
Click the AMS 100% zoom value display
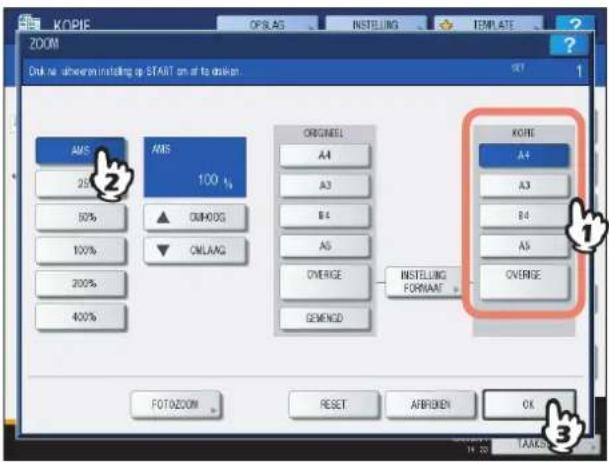pyautogui.click(x=195, y=167)
